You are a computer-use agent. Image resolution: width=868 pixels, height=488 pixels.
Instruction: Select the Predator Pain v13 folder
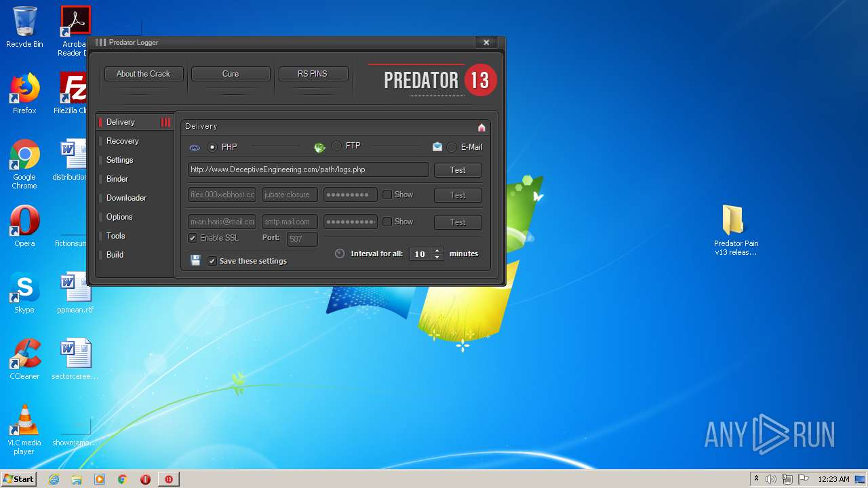(x=736, y=230)
